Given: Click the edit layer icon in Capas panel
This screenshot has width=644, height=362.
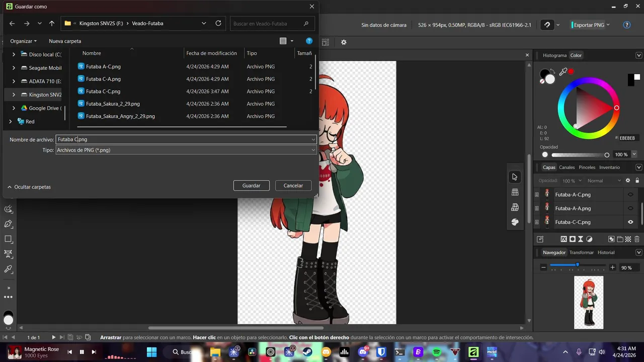Looking at the screenshot, I should point(540,239).
